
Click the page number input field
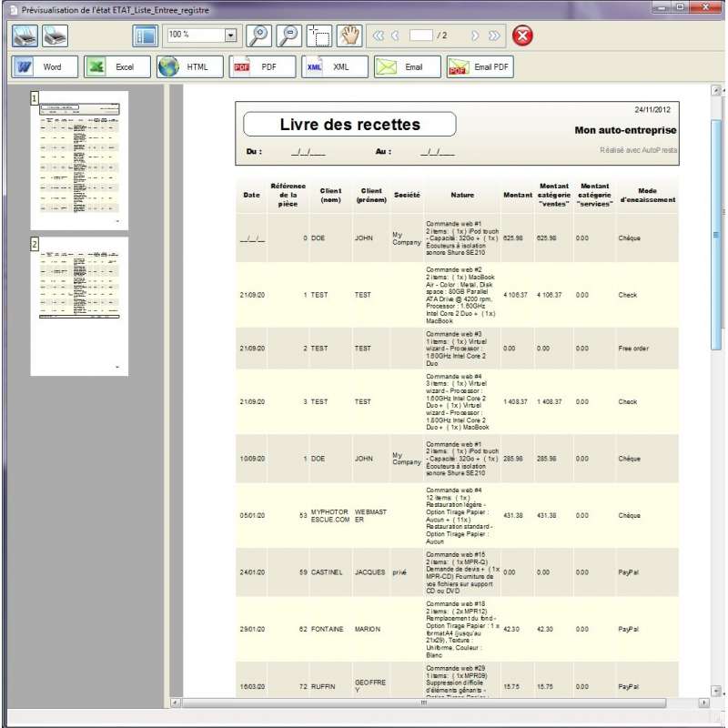tap(421, 35)
